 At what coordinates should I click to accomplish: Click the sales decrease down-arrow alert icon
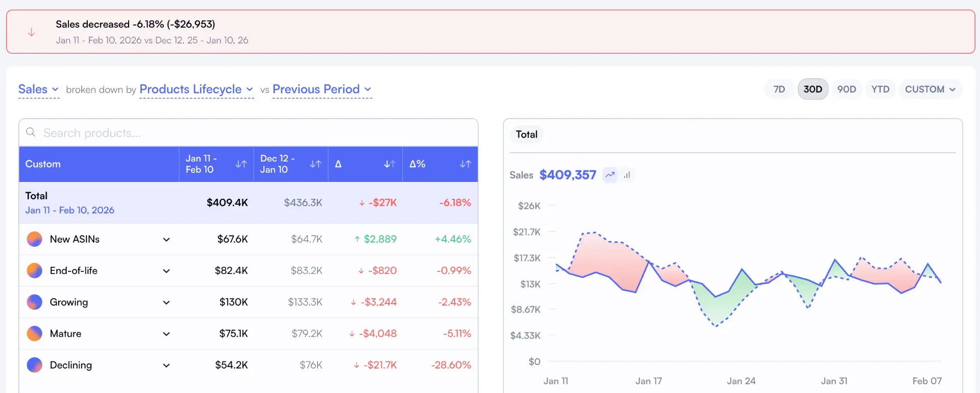(x=31, y=32)
